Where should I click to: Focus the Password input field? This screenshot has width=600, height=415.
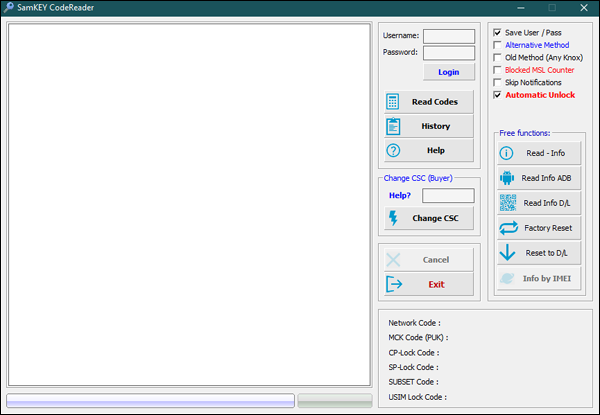pyautogui.click(x=448, y=53)
